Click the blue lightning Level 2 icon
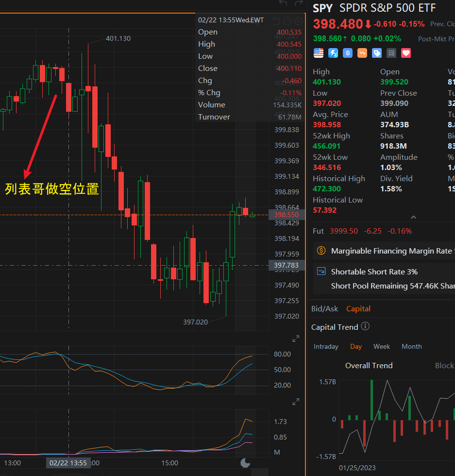Image resolution: width=455 pixels, height=476 pixels. [x=333, y=53]
